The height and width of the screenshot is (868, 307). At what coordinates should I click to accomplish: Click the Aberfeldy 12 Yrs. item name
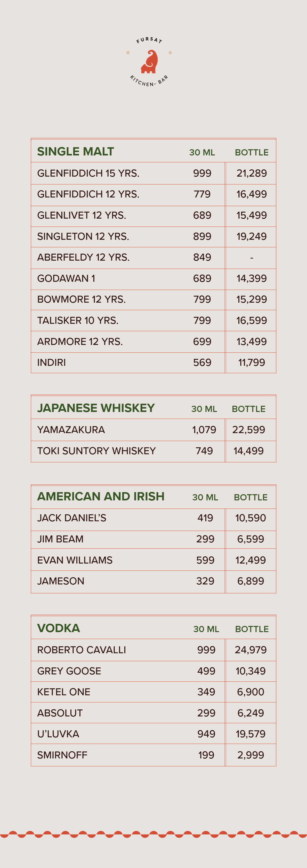click(x=83, y=258)
